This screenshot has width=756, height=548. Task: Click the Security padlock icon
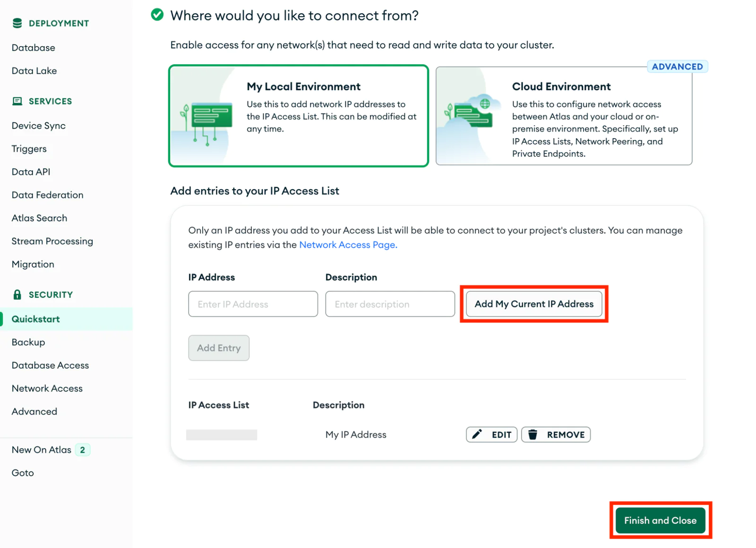coord(17,295)
